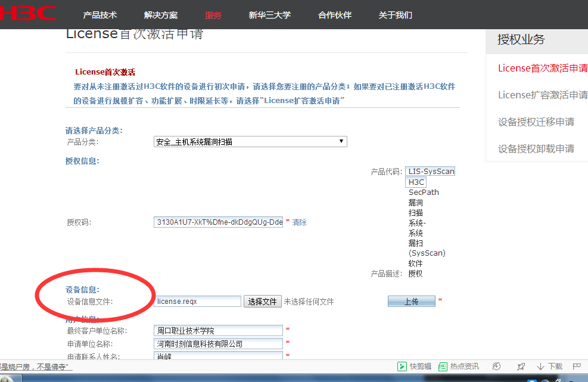
Task: Open the 服务 navigation menu
Action: [213, 15]
